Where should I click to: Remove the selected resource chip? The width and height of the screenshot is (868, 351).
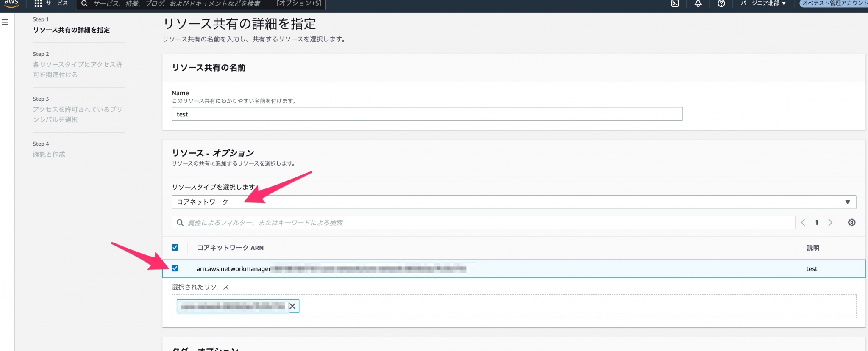click(x=292, y=306)
